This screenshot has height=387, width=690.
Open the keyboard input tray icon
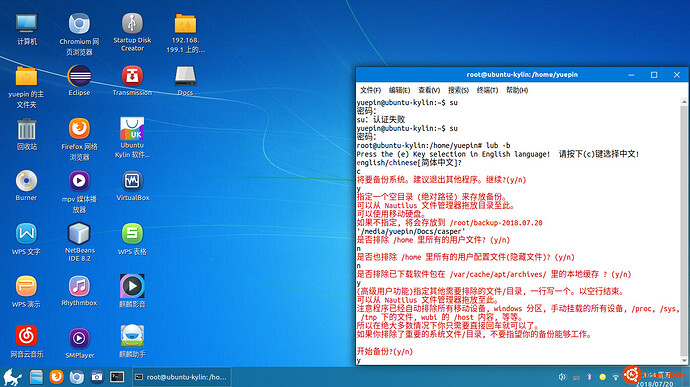[576, 377]
